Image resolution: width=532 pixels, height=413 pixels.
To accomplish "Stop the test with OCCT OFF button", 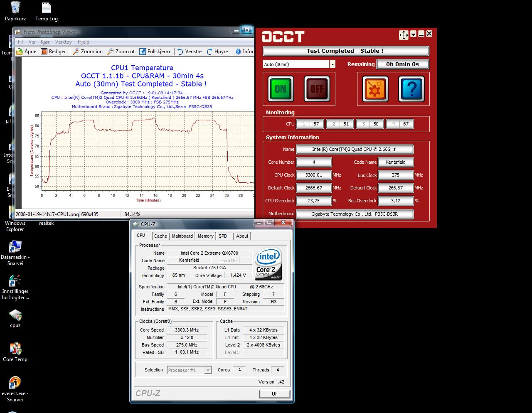I will [317, 88].
